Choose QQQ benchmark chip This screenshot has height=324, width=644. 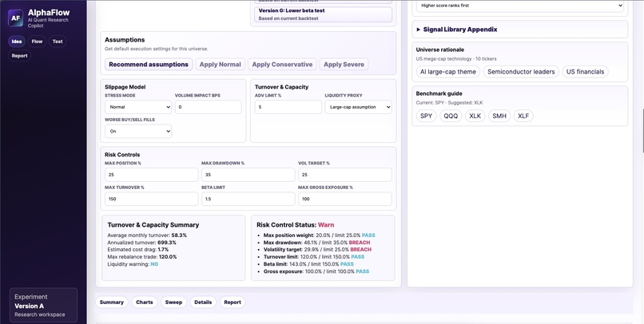pos(451,116)
